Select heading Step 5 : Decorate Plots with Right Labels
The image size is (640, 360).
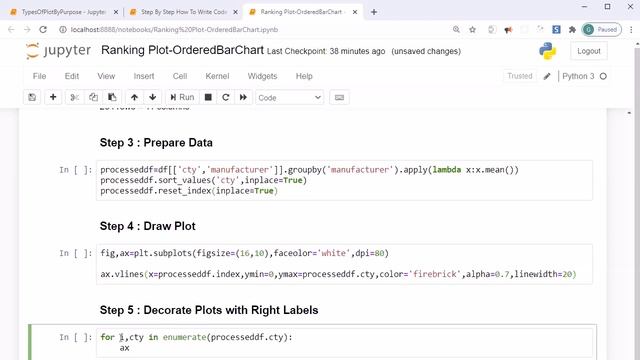pos(209,310)
